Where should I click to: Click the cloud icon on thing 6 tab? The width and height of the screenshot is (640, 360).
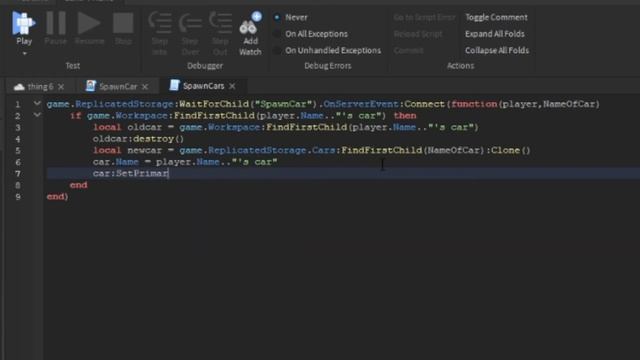coord(19,87)
